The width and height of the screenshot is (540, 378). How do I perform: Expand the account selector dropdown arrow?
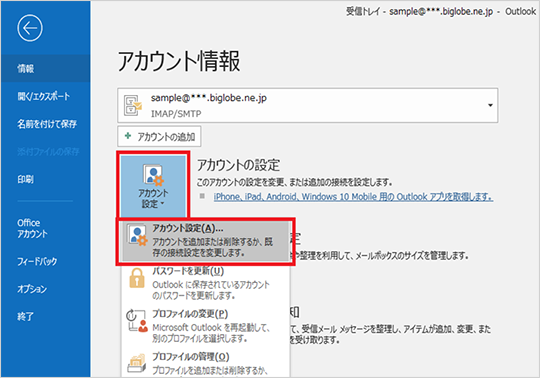(490, 105)
